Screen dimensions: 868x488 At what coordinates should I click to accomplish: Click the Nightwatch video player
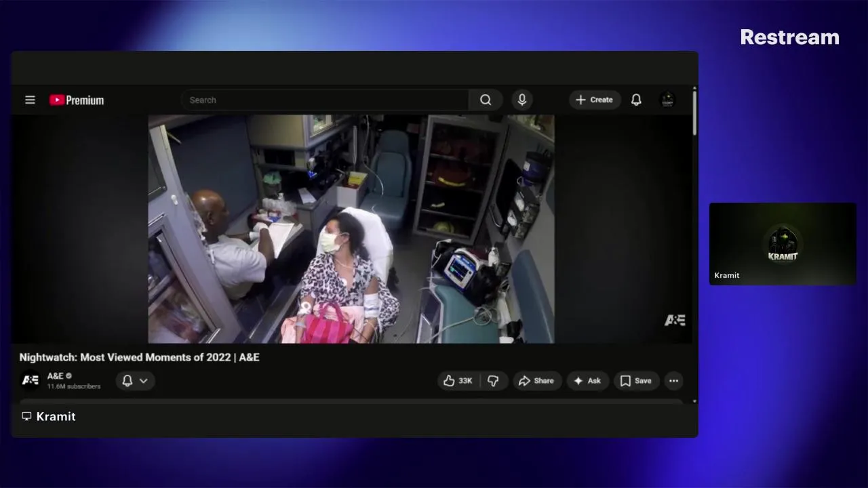tap(351, 229)
